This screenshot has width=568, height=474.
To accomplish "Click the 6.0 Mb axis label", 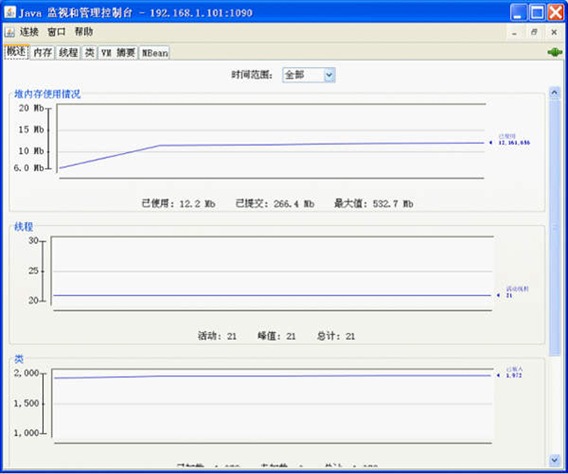I will click(29, 168).
